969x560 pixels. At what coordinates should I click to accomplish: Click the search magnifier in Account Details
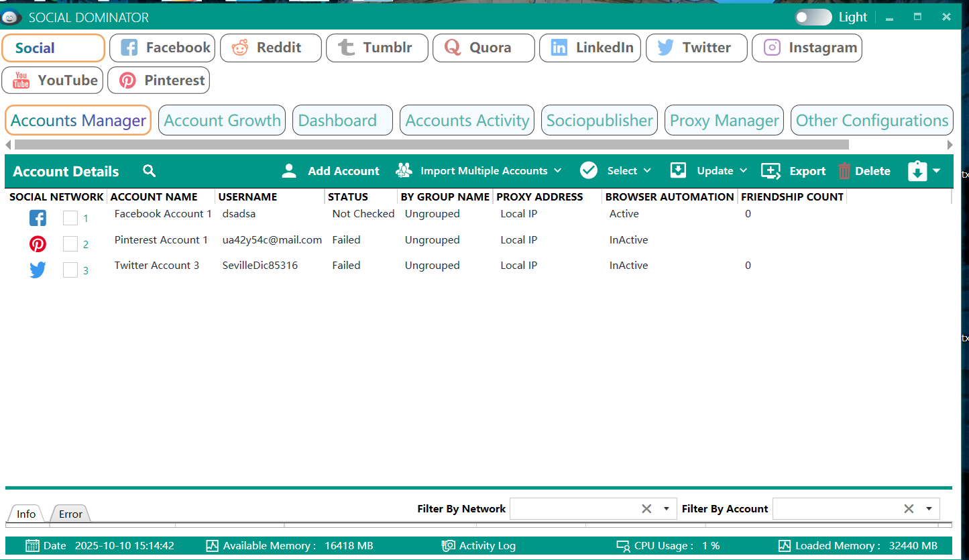click(150, 171)
